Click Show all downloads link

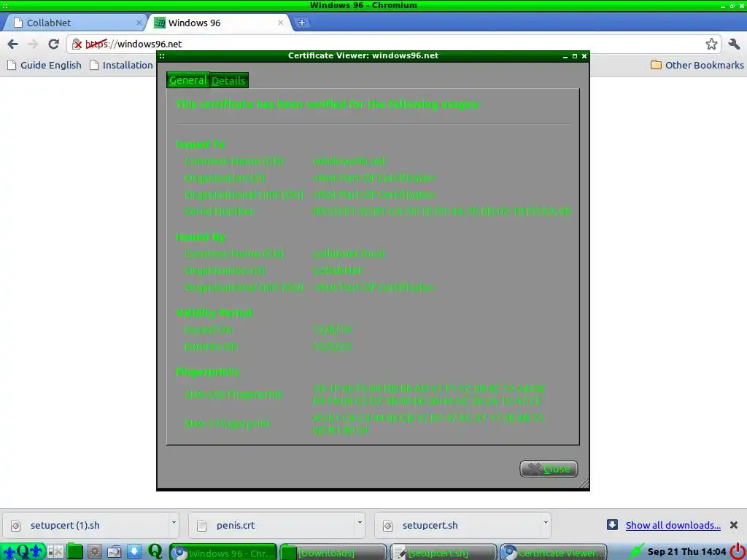coord(673,525)
